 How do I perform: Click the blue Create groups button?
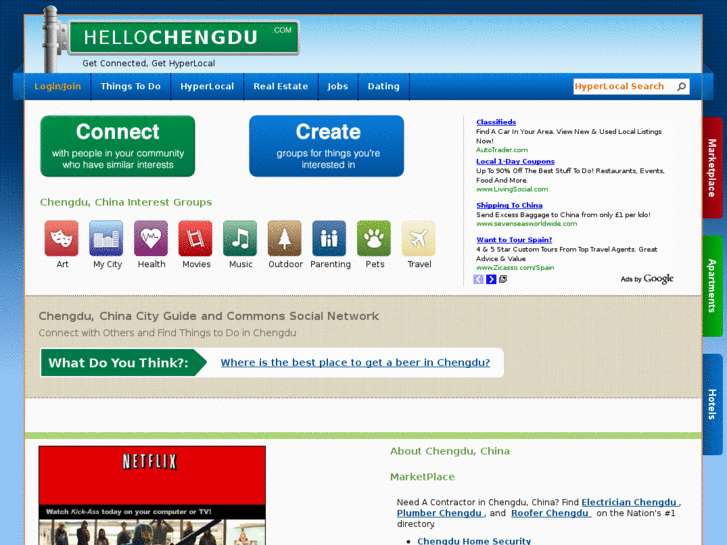(x=326, y=146)
